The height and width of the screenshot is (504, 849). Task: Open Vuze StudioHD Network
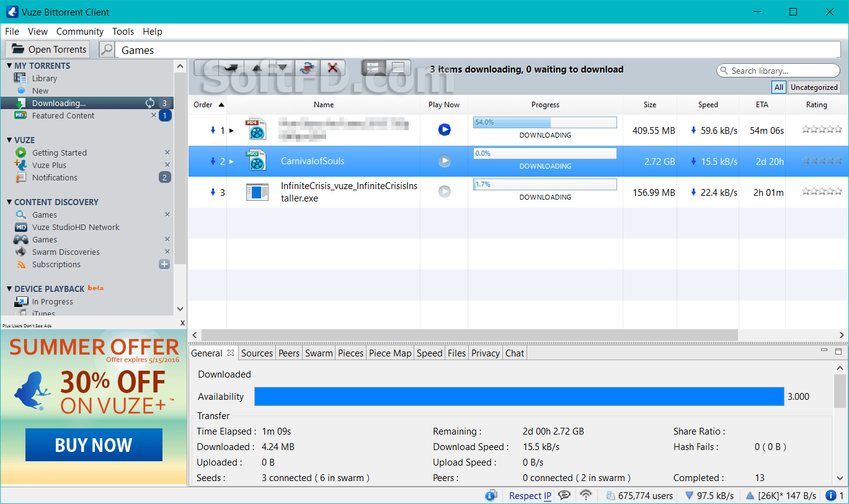click(76, 227)
